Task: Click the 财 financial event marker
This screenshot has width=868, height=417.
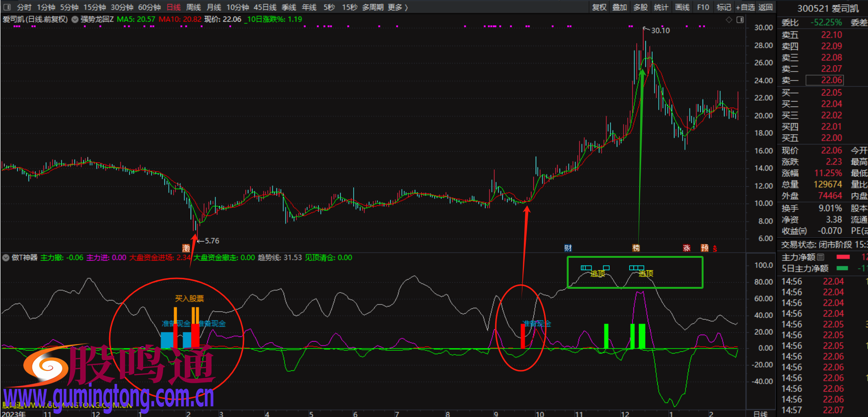Action: (x=568, y=248)
